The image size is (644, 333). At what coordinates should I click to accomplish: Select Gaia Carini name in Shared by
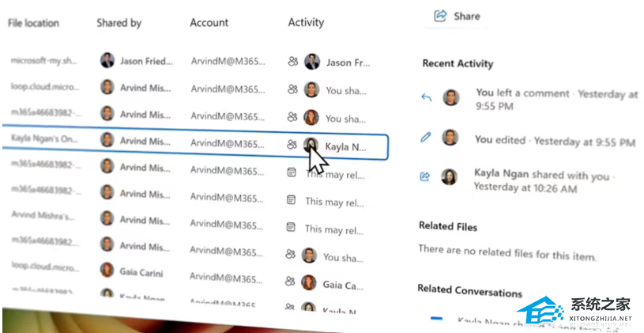[x=141, y=273]
